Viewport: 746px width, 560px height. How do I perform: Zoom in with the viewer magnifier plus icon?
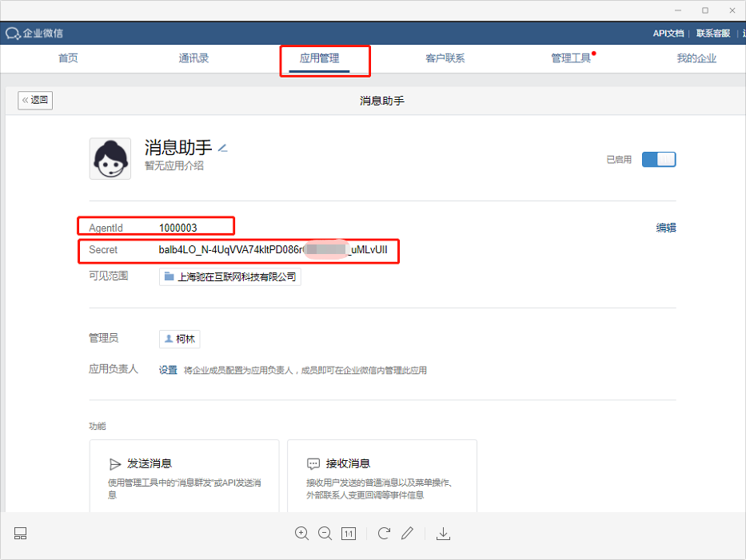pos(301,534)
